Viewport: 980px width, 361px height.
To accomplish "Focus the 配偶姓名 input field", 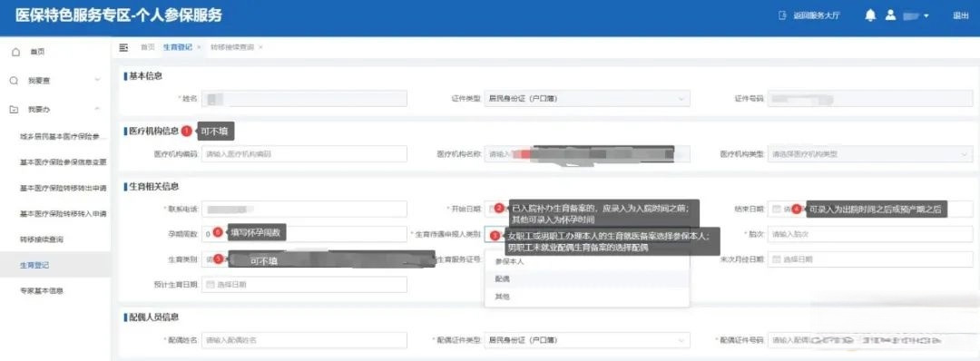I will 304,340.
